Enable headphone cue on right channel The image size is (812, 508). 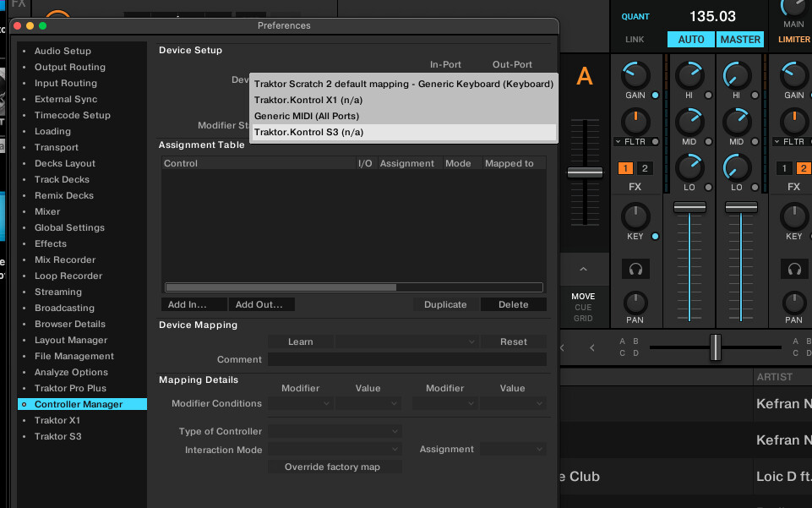click(x=794, y=270)
